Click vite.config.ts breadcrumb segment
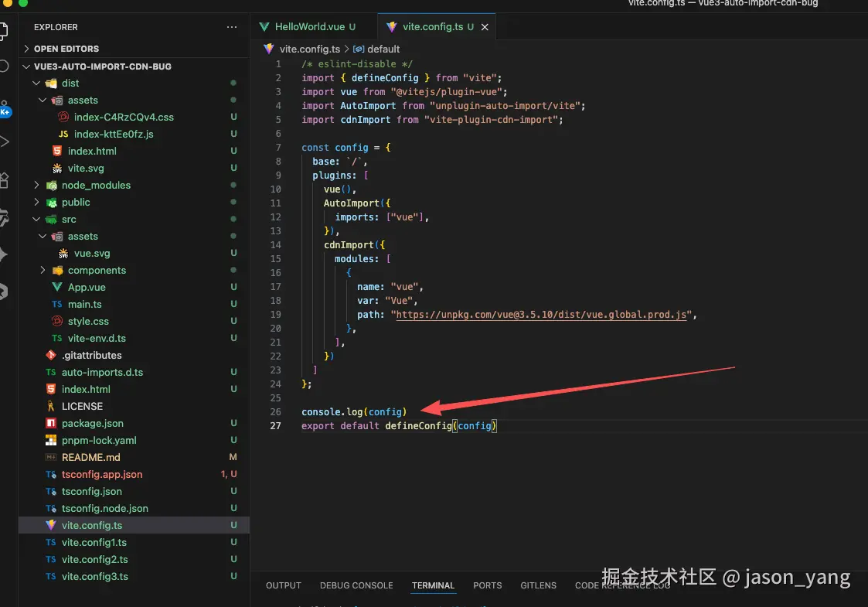The height and width of the screenshot is (607, 868). [x=309, y=49]
